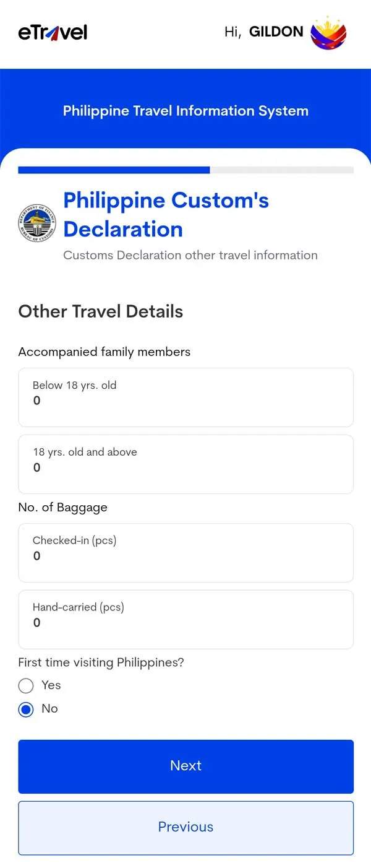Image resolution: width=371 pixels, height=868 pixels.
Task: Click the Philippine Custom's Declaration heading
Action: tap(166, 214)
